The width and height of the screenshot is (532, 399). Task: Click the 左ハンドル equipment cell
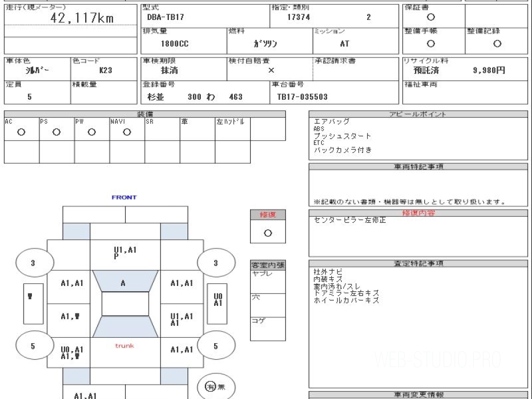(x=233, y=129)
